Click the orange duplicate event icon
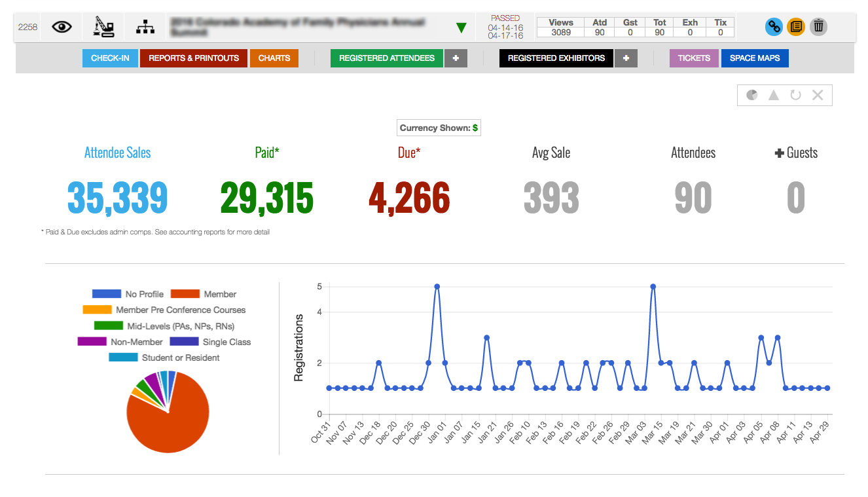868x497 pixels. tap(796, 27)
